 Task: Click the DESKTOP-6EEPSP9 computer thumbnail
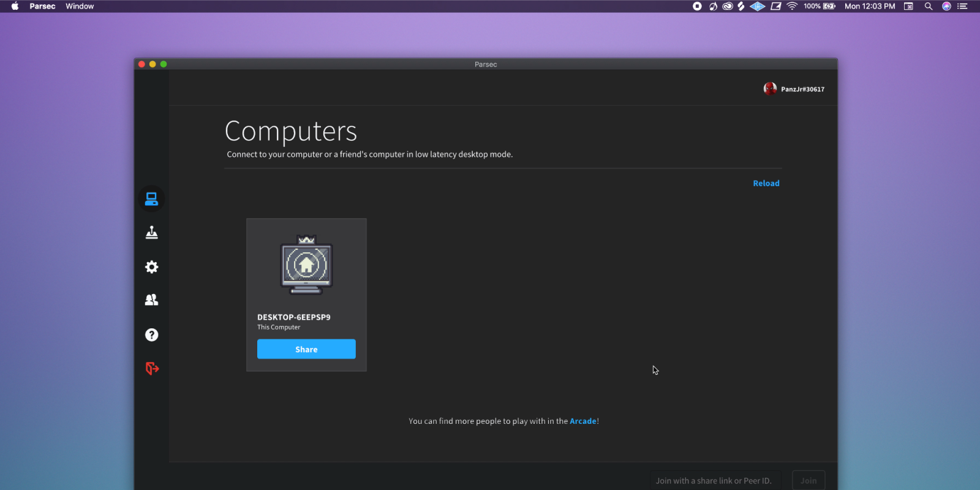coord(306,265)
